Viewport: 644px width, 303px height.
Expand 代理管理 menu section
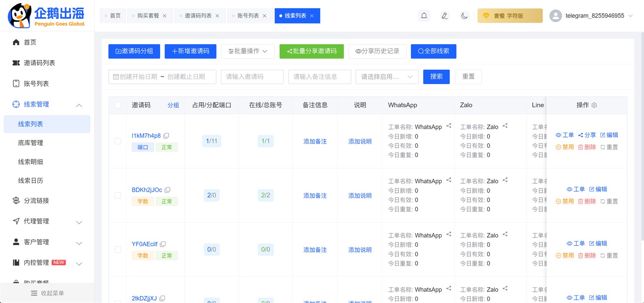coord(47,221)
